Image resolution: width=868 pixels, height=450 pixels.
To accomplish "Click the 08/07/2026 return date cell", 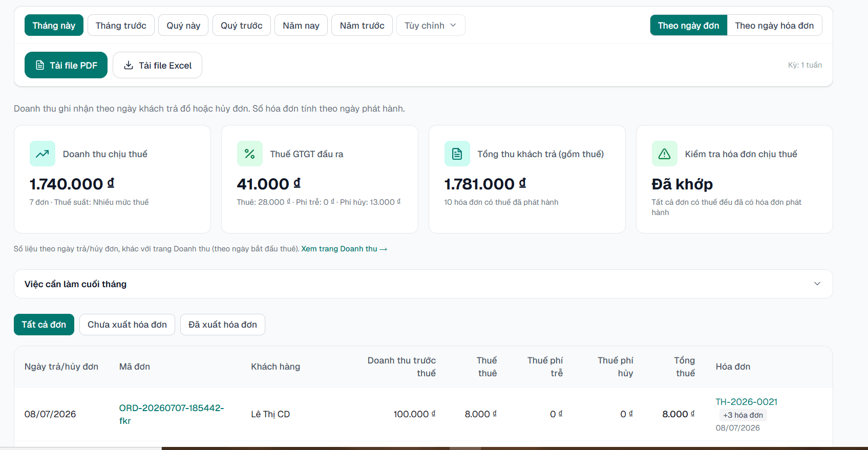I will click(x=50, y=414).
